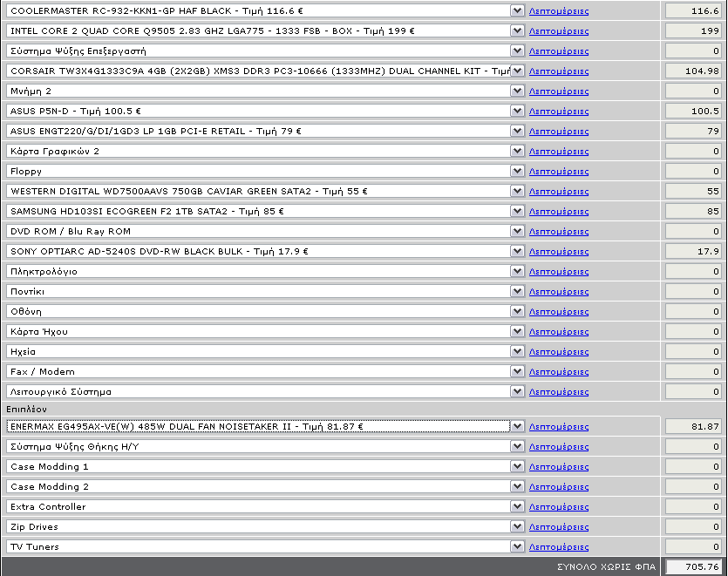Click the price field in the Extra Controller row
Viewport: 728px width, 576px height.
(694, 506)
